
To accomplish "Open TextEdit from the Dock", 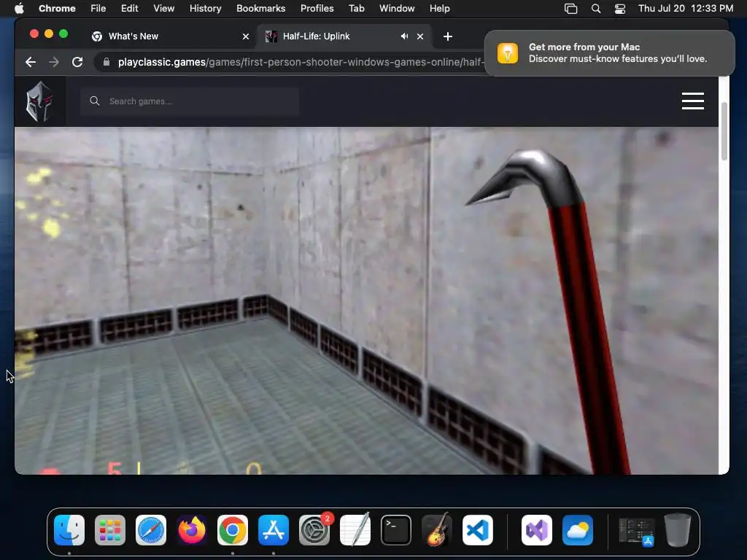I will [355, 530].
